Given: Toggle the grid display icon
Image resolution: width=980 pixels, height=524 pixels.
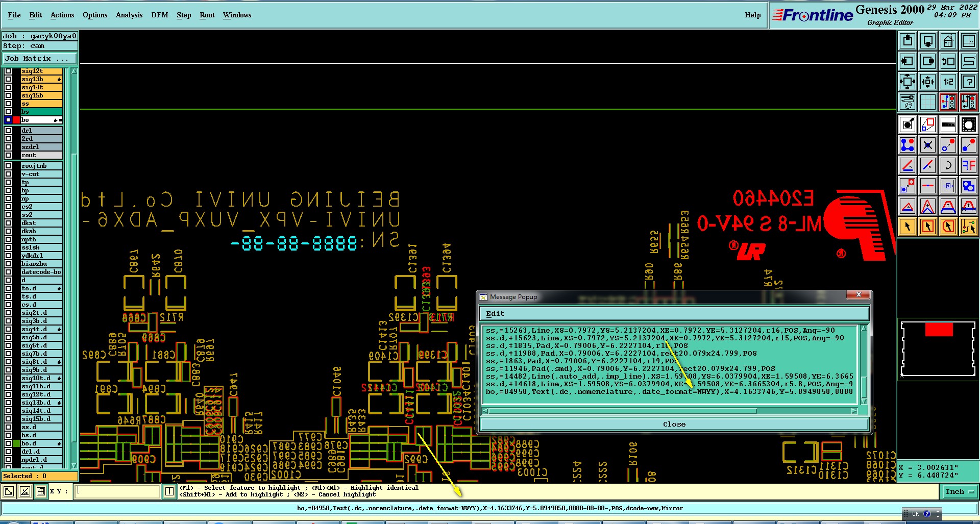Looking at the screenshot, I should (927, 102).
